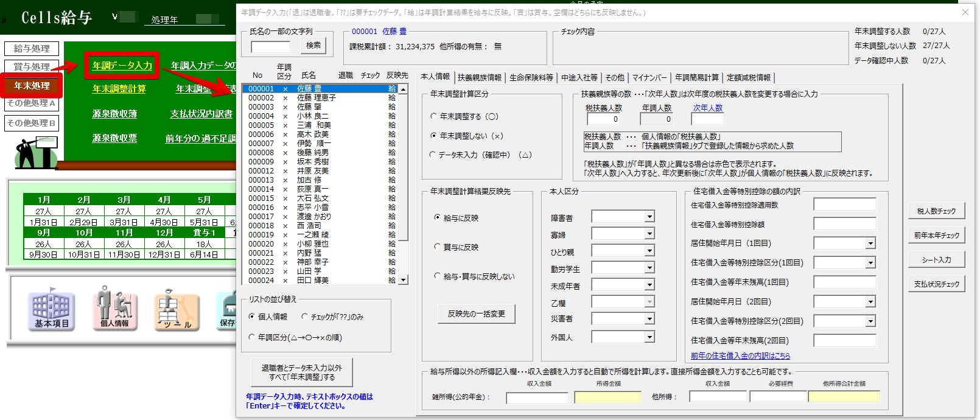980x420 pixels.
Task: Click the 支払状況チェック button
Action: [936, 284]
